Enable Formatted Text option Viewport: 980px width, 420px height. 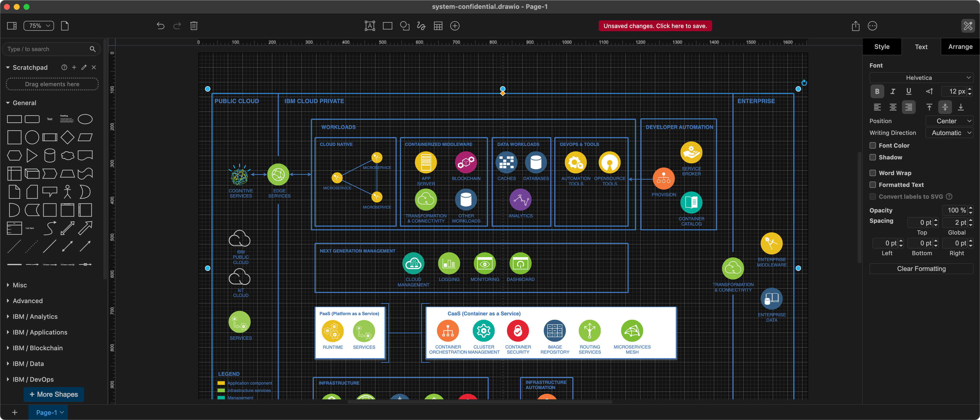coord(873,185)
